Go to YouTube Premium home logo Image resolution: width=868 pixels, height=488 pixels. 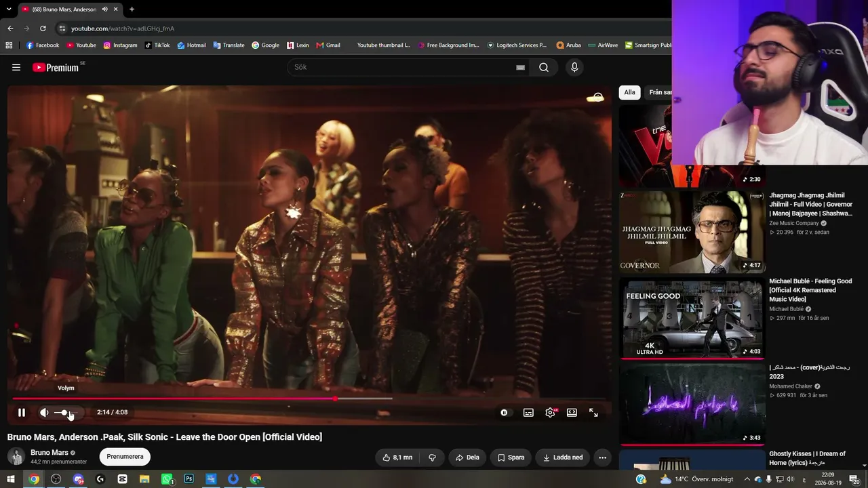click(56, 67)
